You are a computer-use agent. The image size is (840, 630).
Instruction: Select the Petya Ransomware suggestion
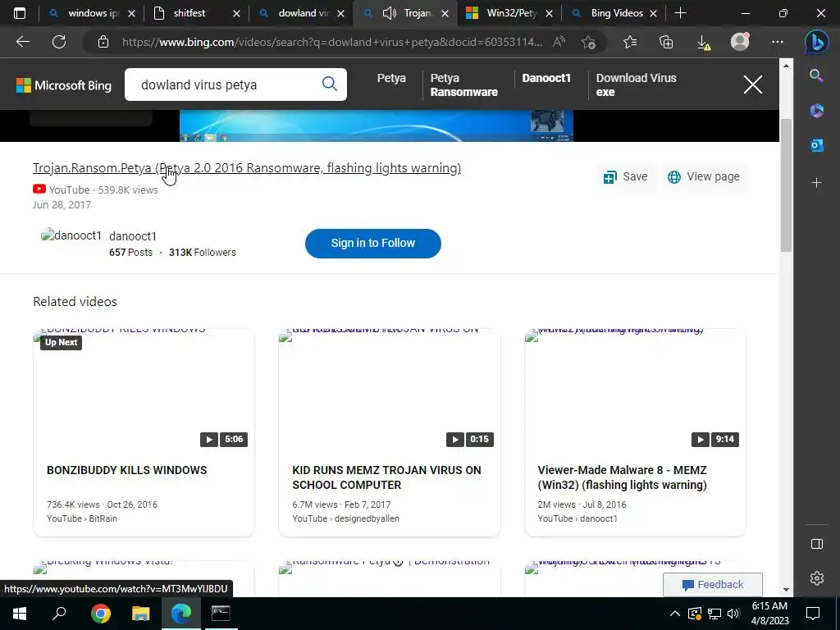464,84
